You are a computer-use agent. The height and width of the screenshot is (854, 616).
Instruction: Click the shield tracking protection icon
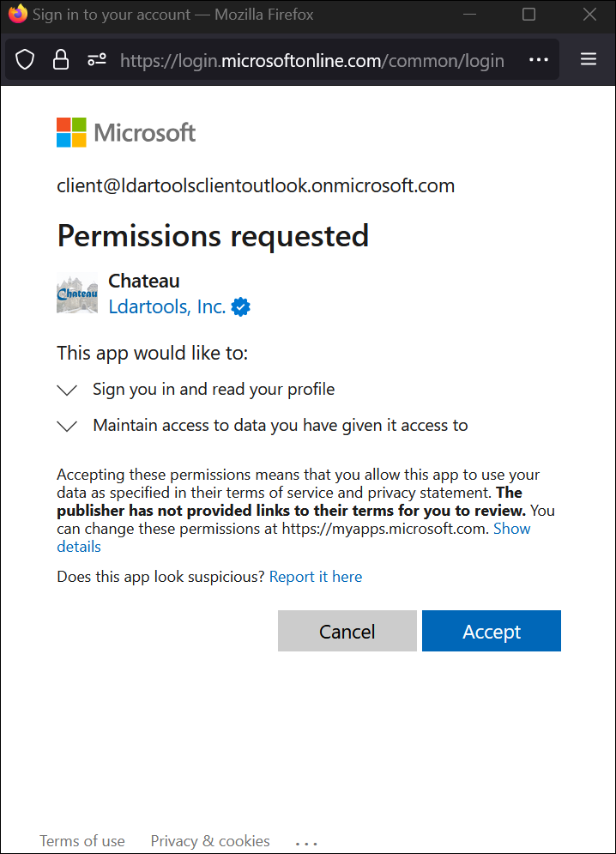pos(25,60)
